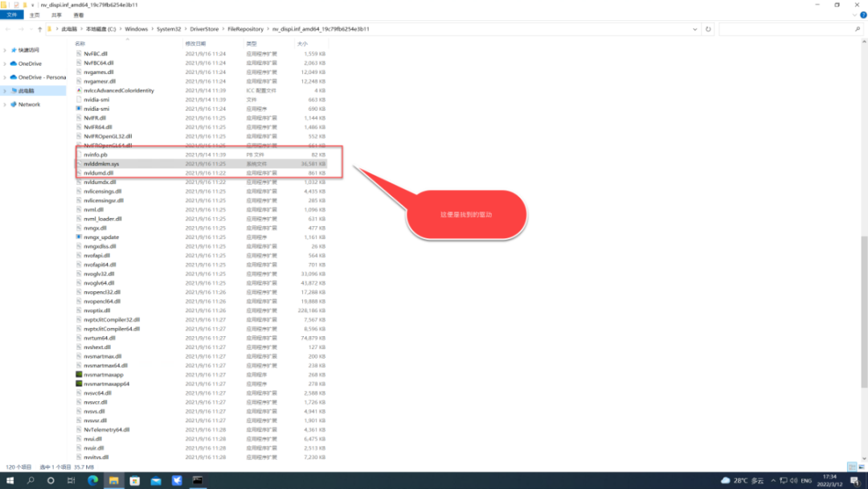The height and width of the screenshot is (489, 868).
Task: Open the 文件 File menu tab
Action: (x=11, y=15)
